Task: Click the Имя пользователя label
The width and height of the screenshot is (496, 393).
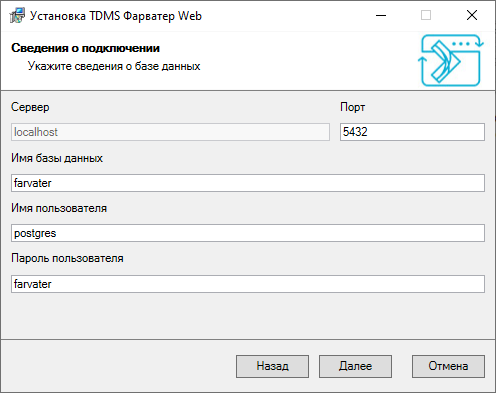Action: [59, 208]
